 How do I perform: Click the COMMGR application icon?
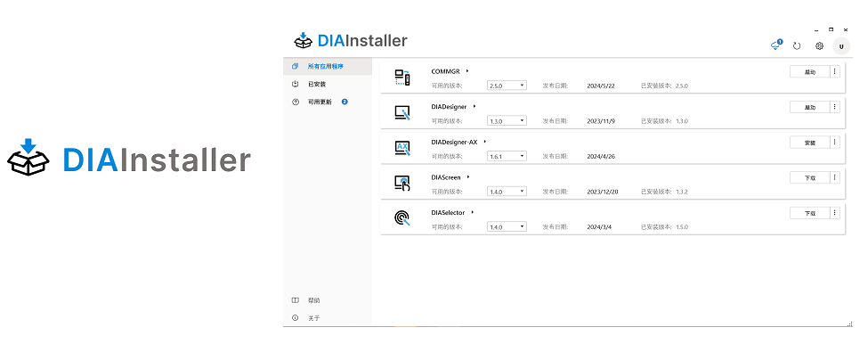pyautogui.click(x=402, y=77)
